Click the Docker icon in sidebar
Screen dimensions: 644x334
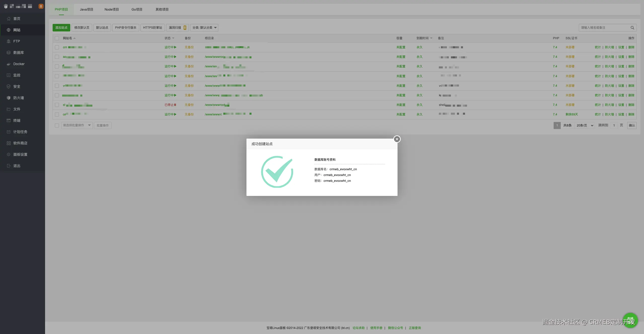(9, 64)
